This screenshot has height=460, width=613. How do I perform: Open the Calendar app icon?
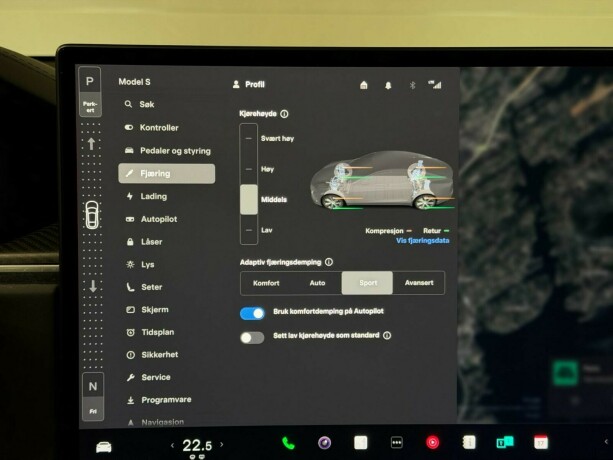541,442
